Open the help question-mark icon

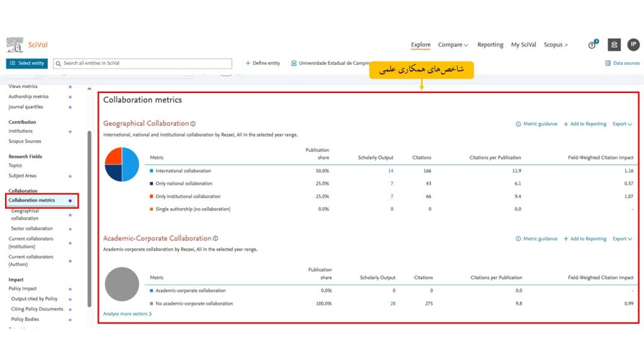[592, 45]
